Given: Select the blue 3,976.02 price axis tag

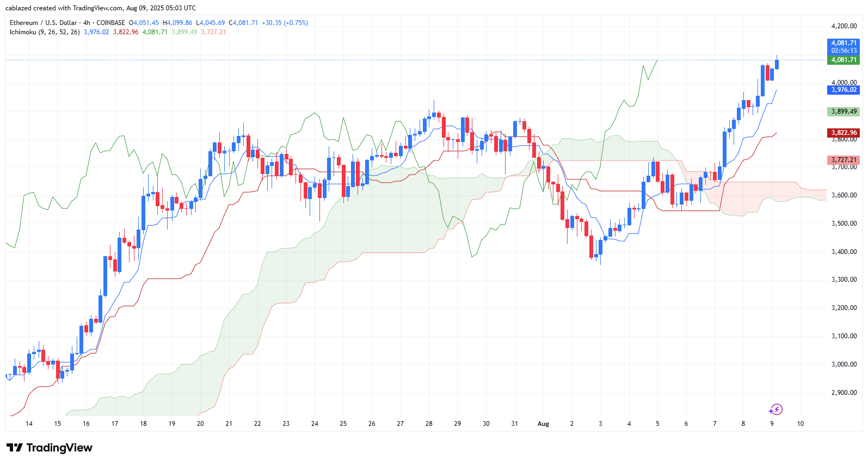Looking at the screenshot, I should (x=844, y=90).
